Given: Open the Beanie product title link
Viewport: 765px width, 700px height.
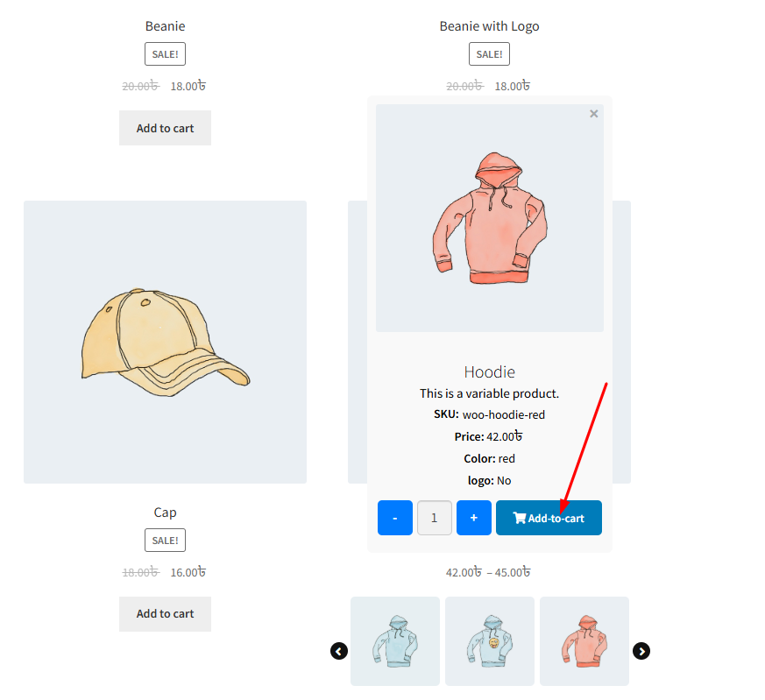Looking at the screenshot, I should pos(165,26).
